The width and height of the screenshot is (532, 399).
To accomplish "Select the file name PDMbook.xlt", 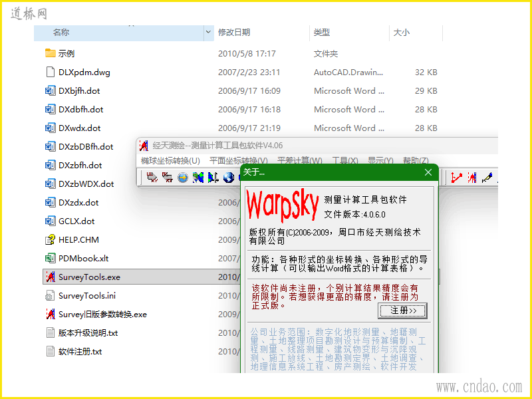I will [84, 259].
